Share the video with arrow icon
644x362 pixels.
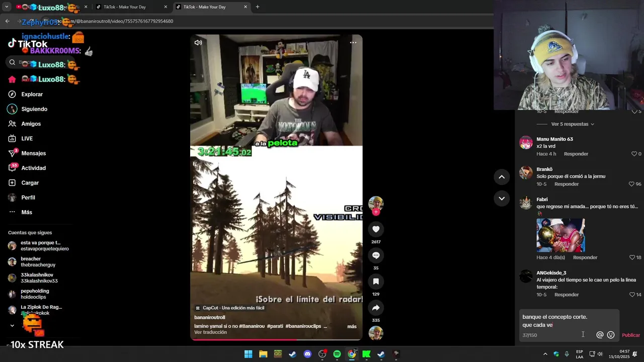(x=376, y=308)
